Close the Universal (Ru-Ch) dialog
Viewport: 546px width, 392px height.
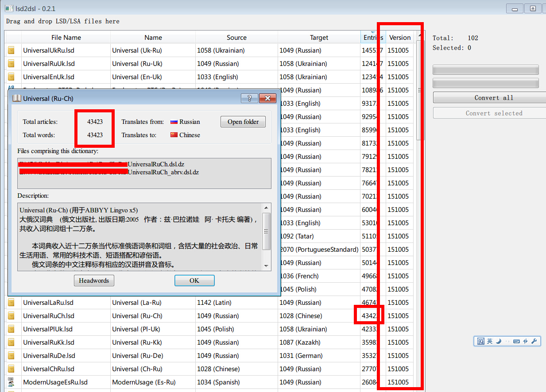pos(268,98)
